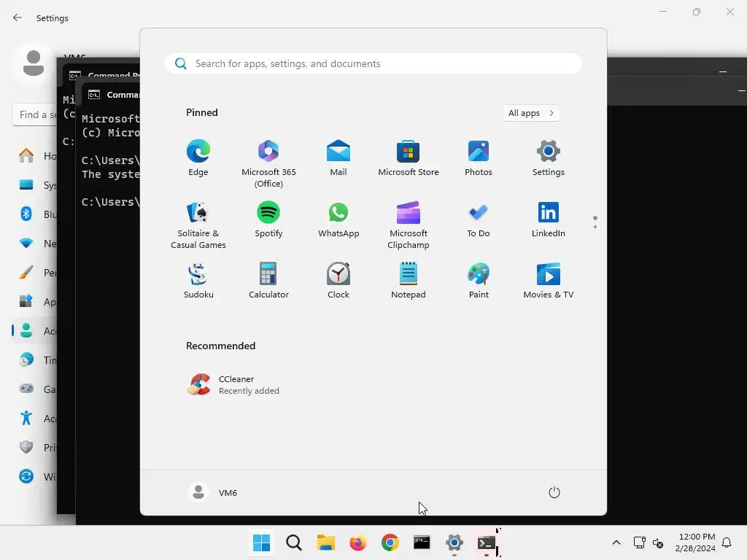Open the terminal icon on taskbar
747x560 pixels.
point(487,542)
